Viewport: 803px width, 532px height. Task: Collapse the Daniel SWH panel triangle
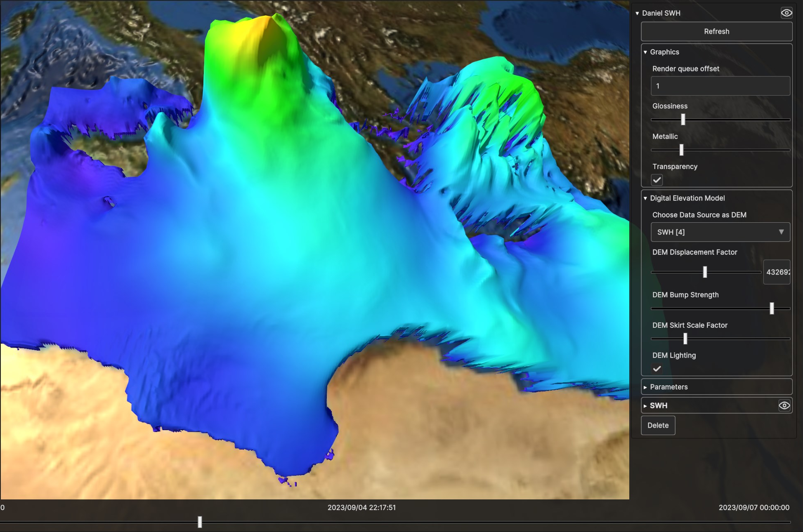pos(637,13)
